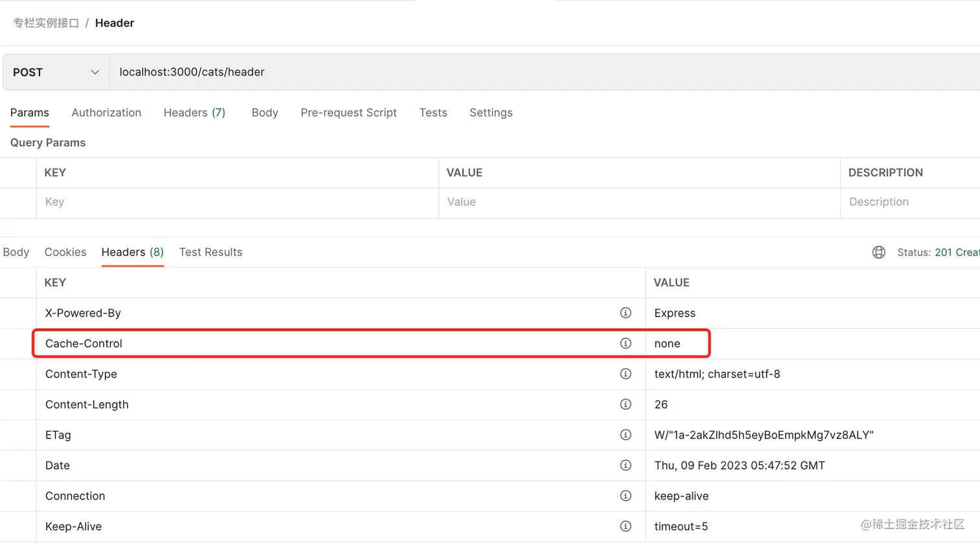Click info icon beside X-Powered-By header
Viewport: 980px width, 546px height.
(625, 313)
